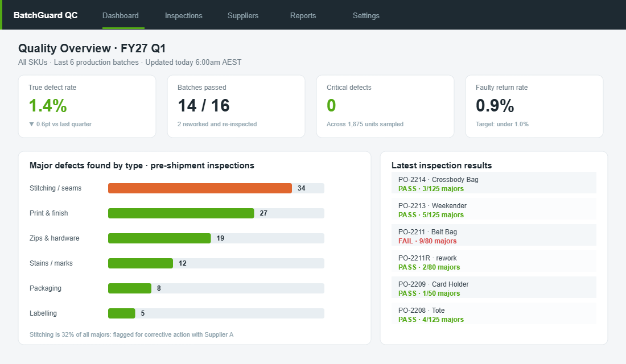Select the Critical defects card
Image resolution: width=626 pixels, height=364 pixels.
[x=385, y=106]
